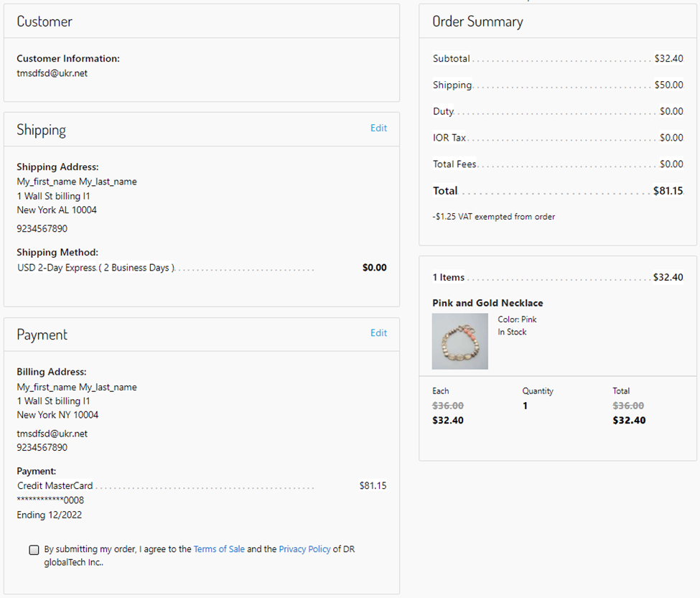Click the necklace product thumbnail
The height and width of the screenshot is (598, 700).
(x=460, y=341)
